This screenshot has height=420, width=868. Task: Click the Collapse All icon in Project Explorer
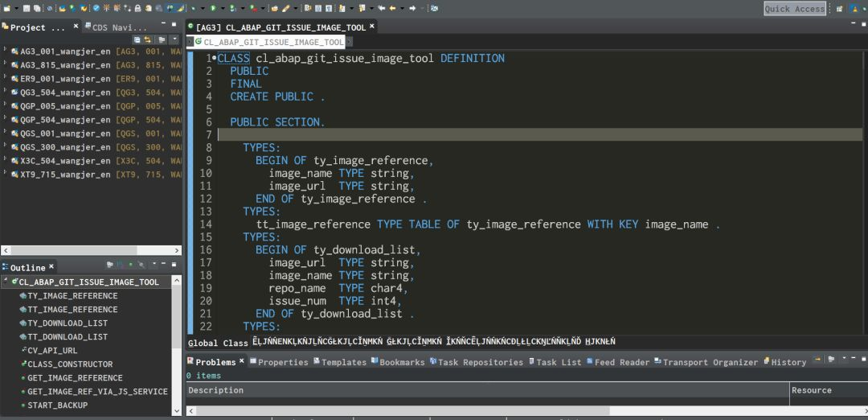pyautogui.click(x=137, y=39)
